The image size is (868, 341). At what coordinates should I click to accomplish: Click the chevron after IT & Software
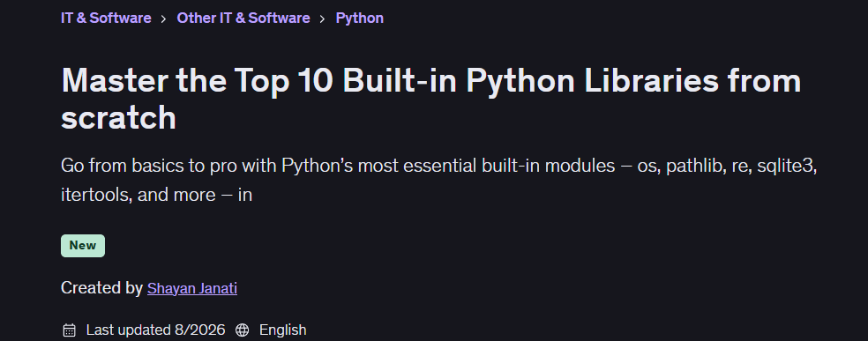tap(164, 19)
